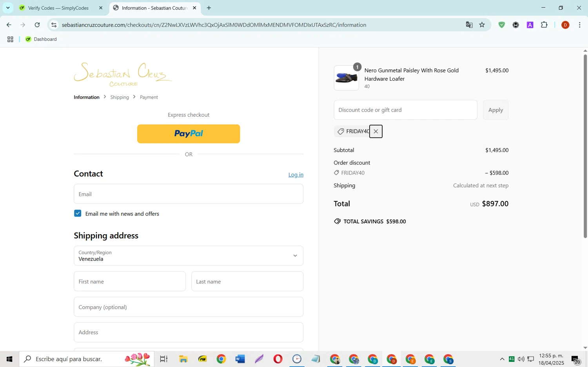Open File Explorer from the taskbar
This screenshot has height=367, width=588.
pos(183,359)
